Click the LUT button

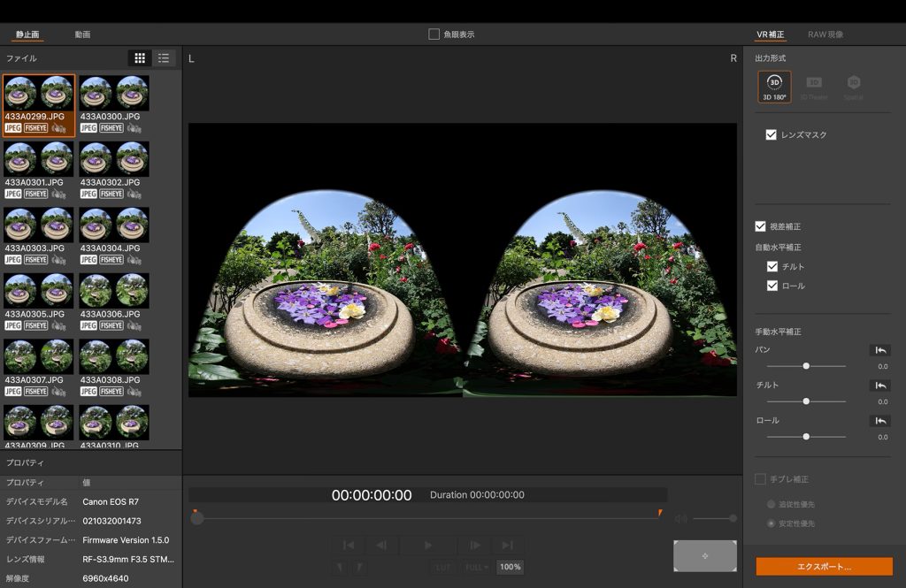pyautogui.click(x=444, y=567)
